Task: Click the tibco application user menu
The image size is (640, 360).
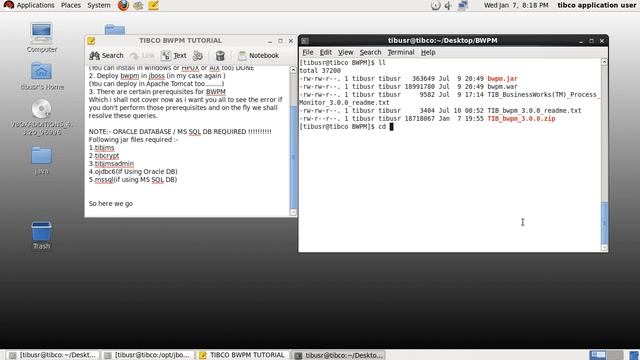Action: point(597,5)
